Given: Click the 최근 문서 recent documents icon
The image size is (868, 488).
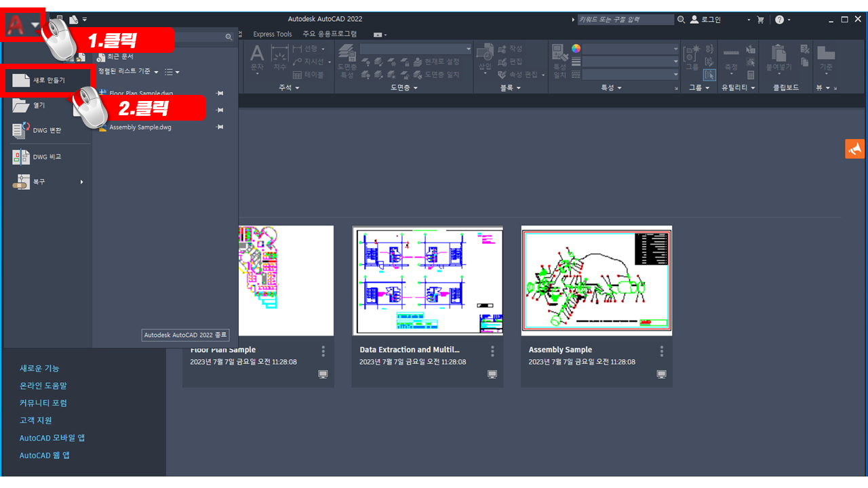Looking at the screenshot, I should [101, 57].
